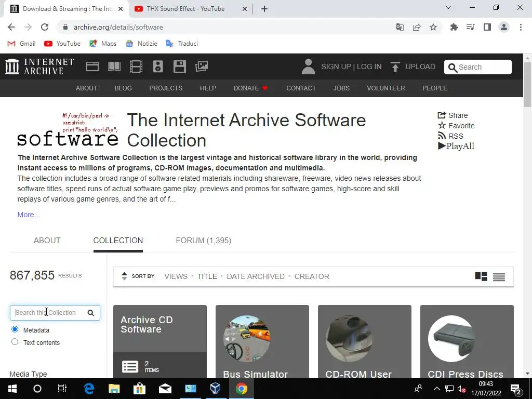Click the RSS feed icon
The height and width of the screenshot is (399, 532).
(442, 136)
